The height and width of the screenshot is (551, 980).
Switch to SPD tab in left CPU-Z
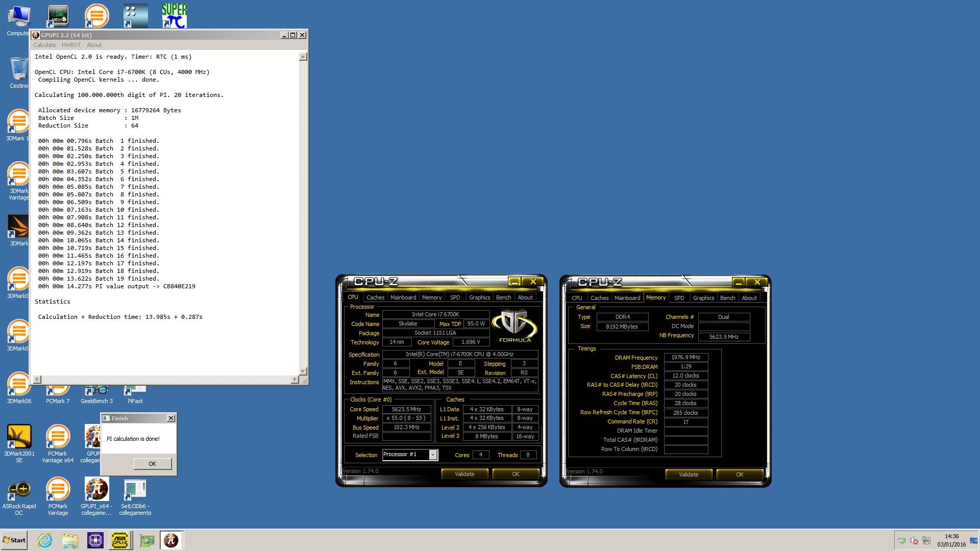click(x=455, y=297)
